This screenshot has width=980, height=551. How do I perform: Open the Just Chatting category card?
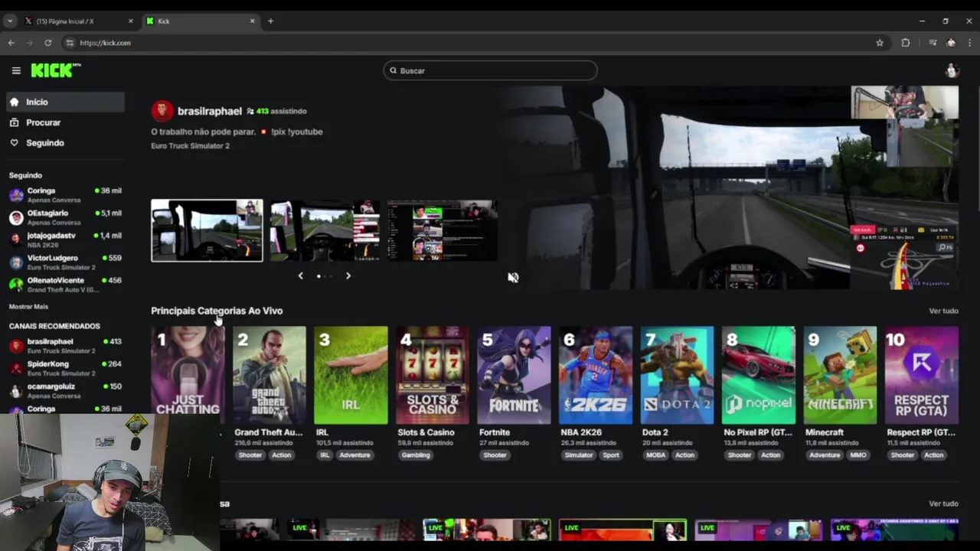pos(188,375)
